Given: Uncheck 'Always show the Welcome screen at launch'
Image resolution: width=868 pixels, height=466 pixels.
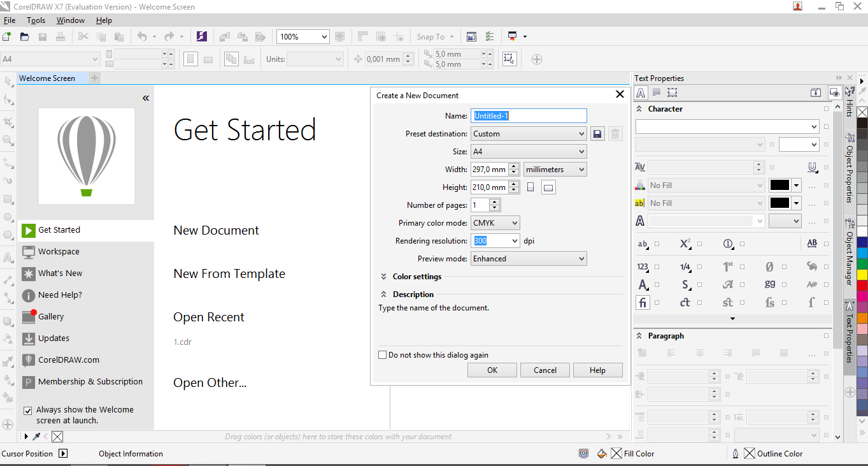Looking at the screenshot, I should point(27,411).
